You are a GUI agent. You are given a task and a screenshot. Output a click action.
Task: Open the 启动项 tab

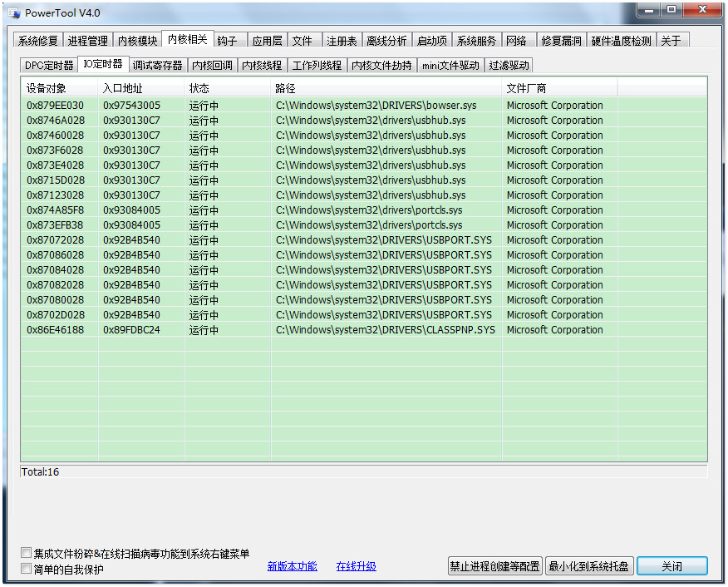[x=432, y=41]
